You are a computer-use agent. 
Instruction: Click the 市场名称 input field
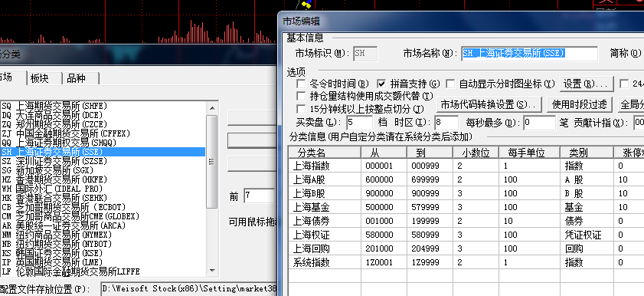(529, 54)
